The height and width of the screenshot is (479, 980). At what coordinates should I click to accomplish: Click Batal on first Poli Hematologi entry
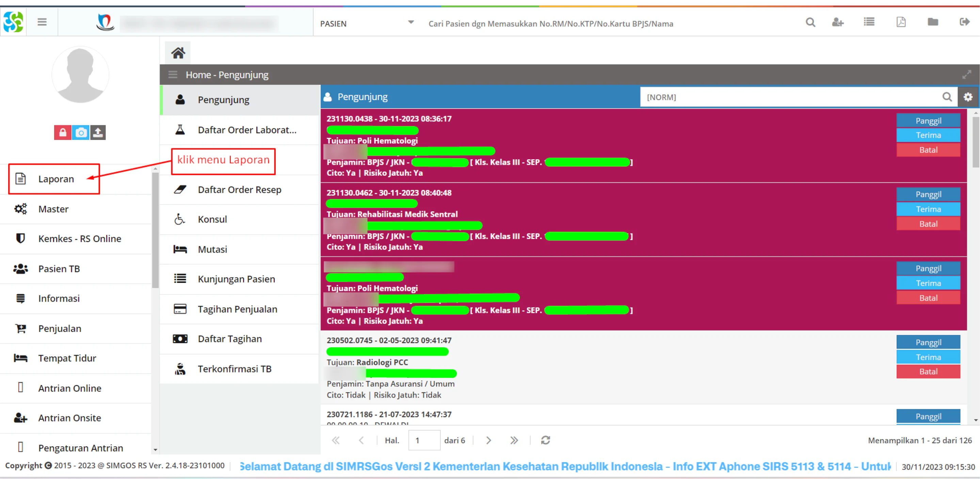[x=928, y=150]
